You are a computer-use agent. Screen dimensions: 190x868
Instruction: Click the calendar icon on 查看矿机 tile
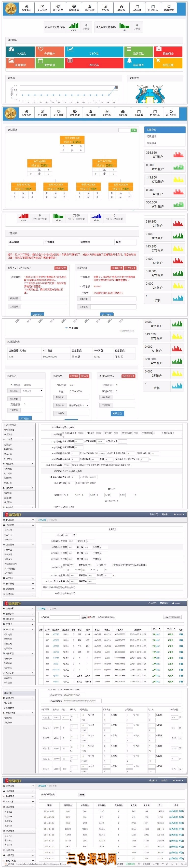41,61
